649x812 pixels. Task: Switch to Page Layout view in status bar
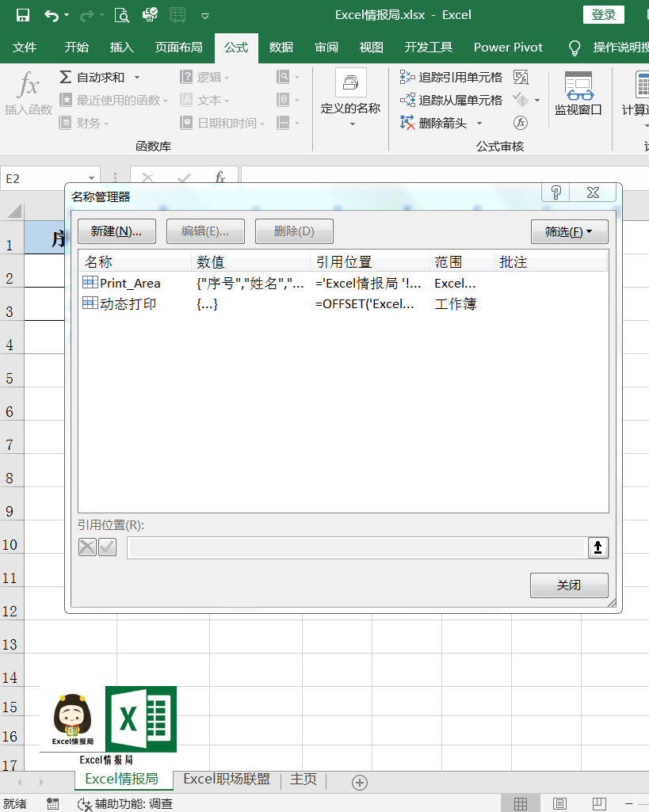coord(559,803)
